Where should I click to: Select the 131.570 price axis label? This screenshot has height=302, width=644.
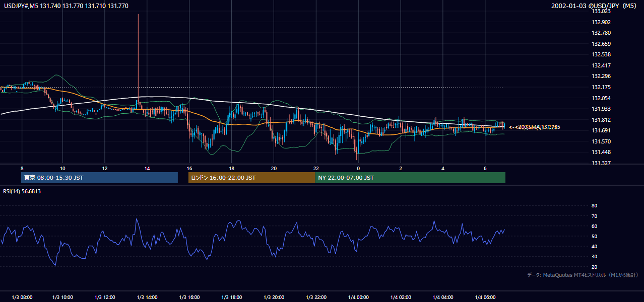click(x=602, y=141)
